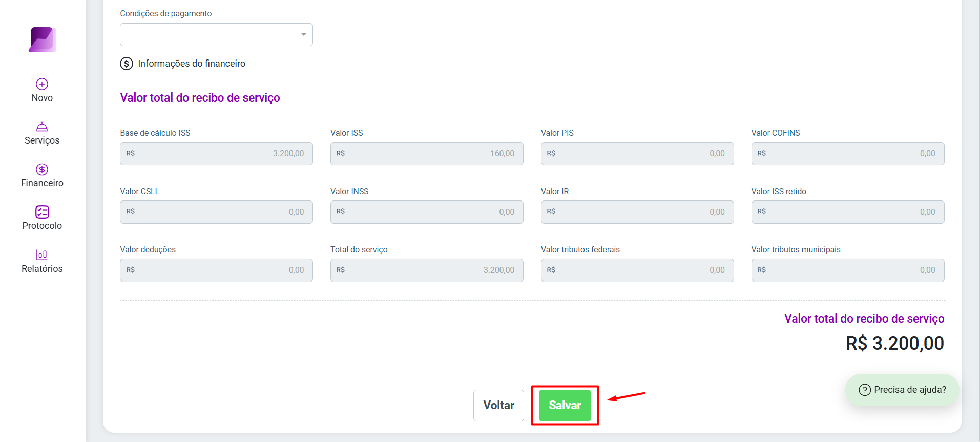
Task: Select the Valor ISS retido field
Action: pos(848,212)
